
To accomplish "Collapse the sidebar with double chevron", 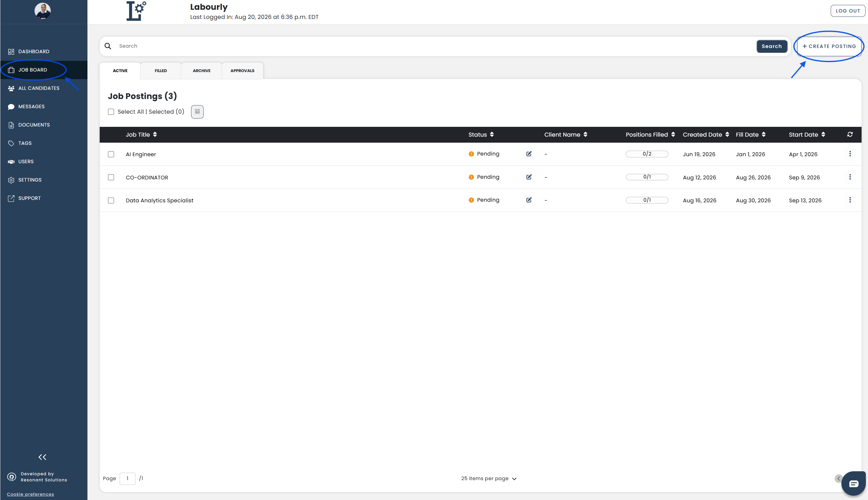I will pos(42,457).
